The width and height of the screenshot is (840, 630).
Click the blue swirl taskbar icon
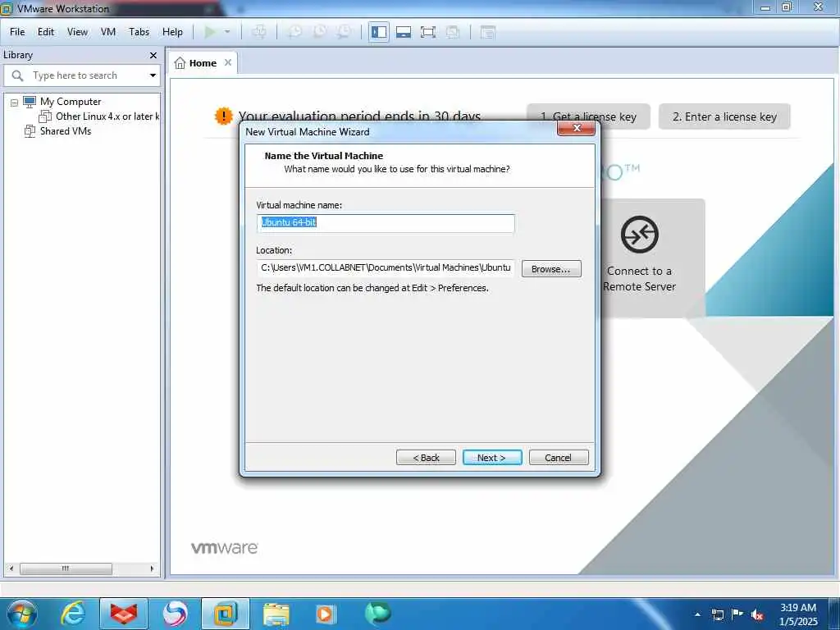[175, 614]
